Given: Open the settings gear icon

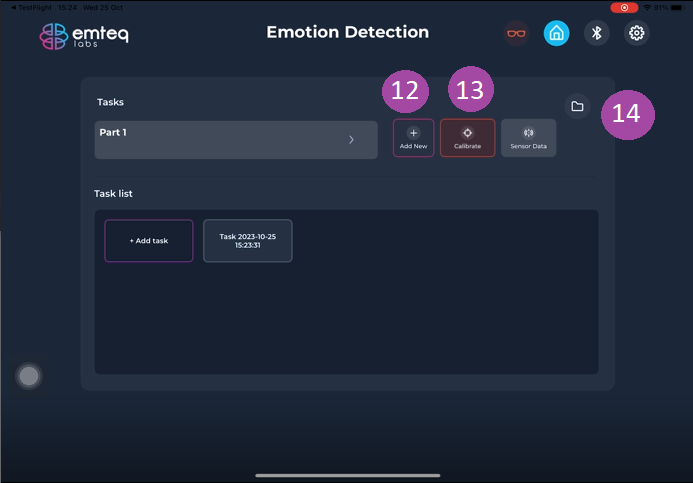Looking at the screenshot, I should [x=637, y=33].
